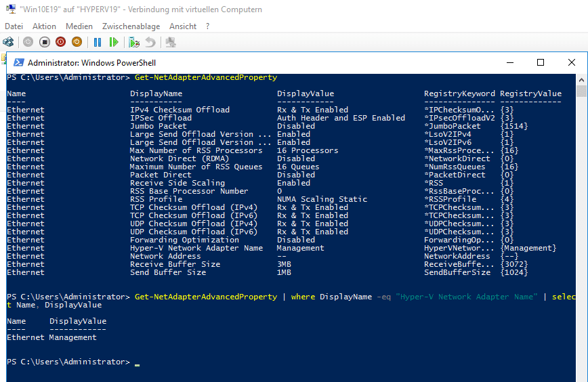This screenshot has height=382, width=588.
Task: Click the 'Packet Direct' display name
Action: point(161,175)
